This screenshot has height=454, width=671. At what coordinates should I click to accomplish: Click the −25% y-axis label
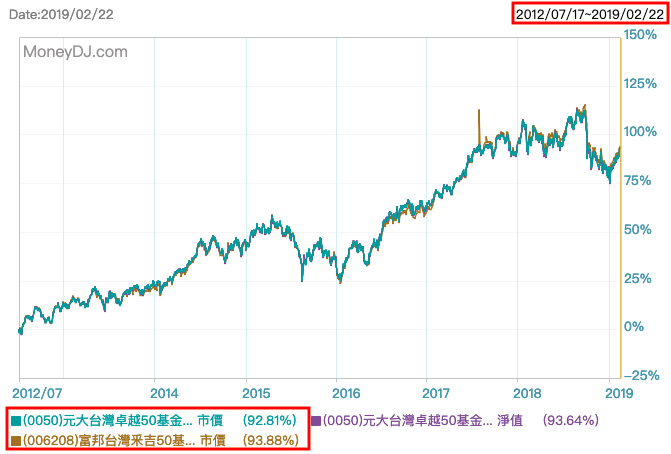pos(641,376)
